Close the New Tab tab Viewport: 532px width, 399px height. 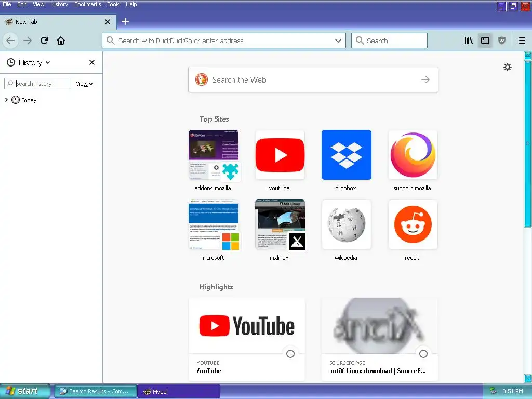pos(108,22)
